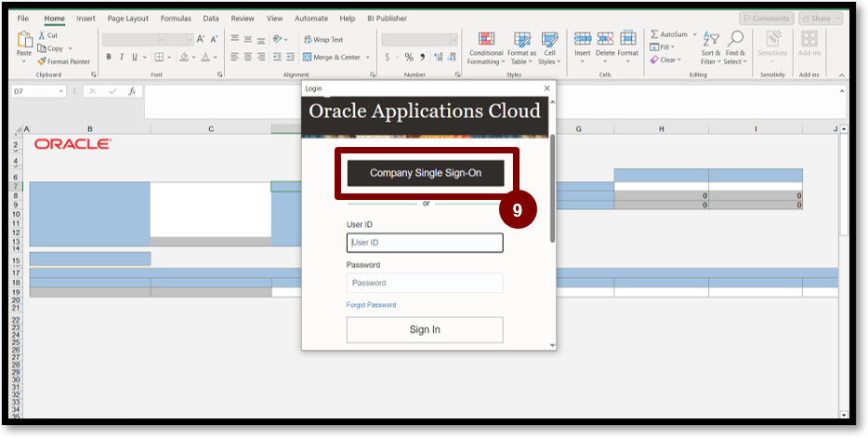Click the Insert cells icon

pos(583,39)
